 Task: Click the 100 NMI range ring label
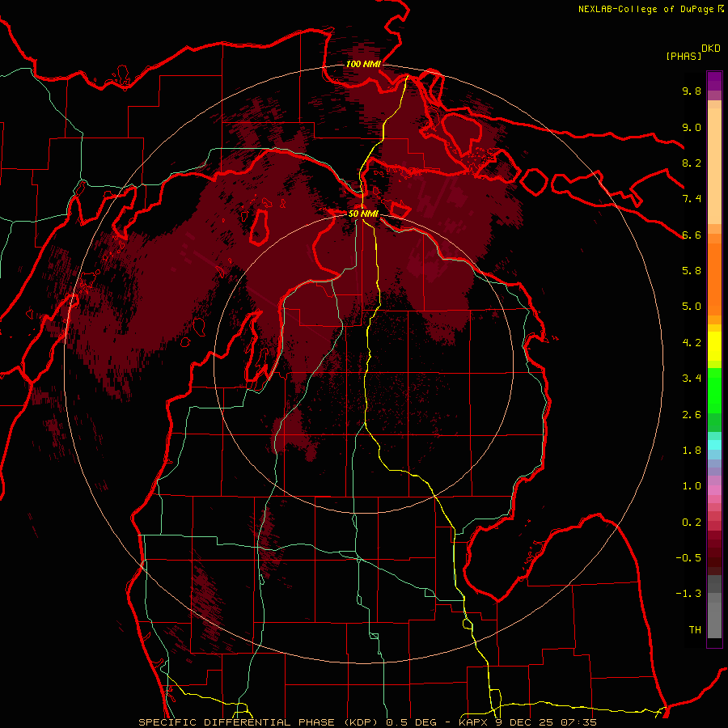363,64
